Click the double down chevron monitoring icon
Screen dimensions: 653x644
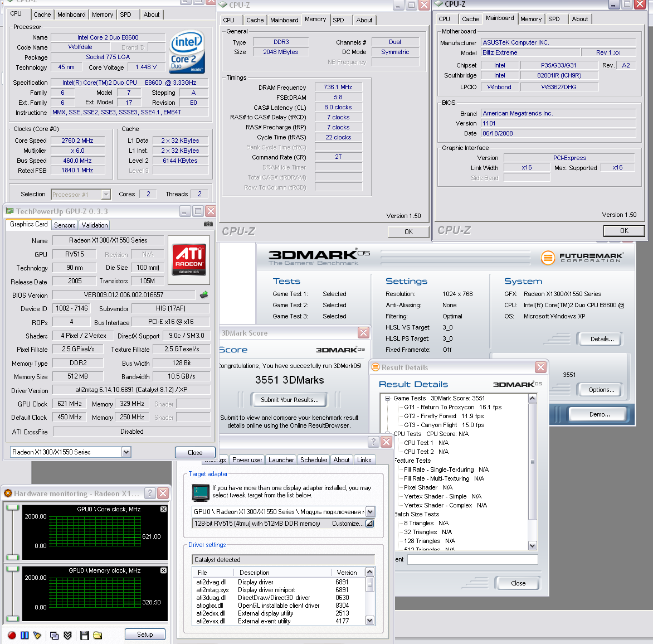(68, 635)
